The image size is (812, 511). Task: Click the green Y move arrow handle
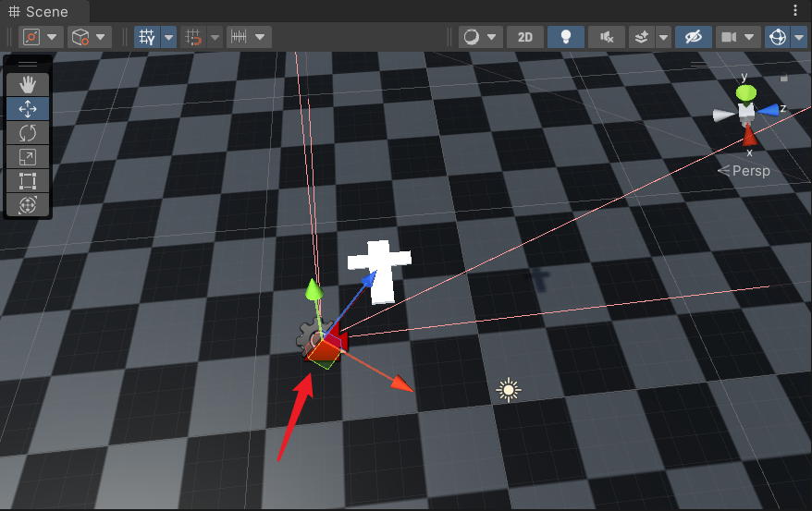tap(314, 289)
